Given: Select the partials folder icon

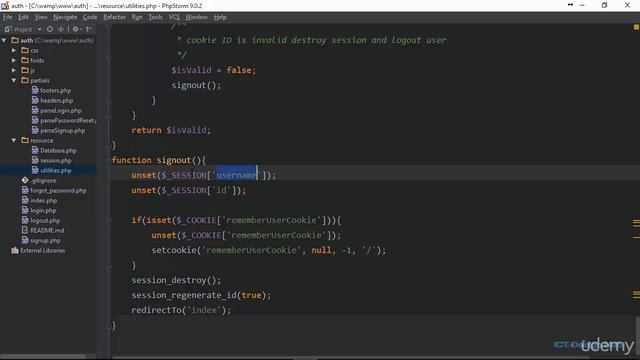Looking at the screenshot, I should [25, 80].
